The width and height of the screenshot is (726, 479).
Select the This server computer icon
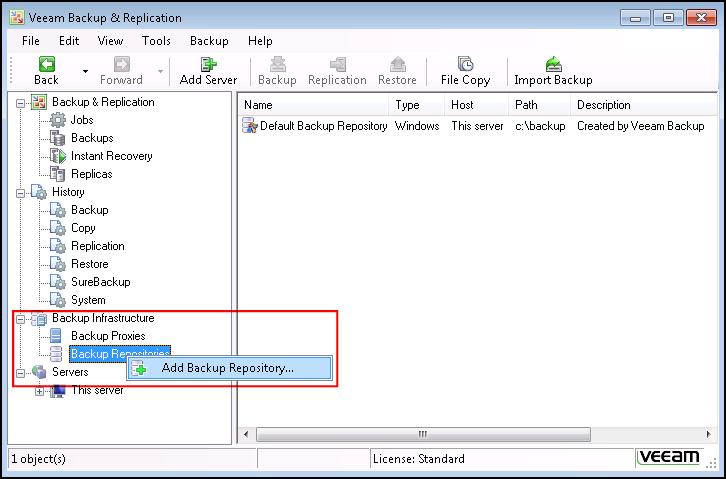[58, 391]
